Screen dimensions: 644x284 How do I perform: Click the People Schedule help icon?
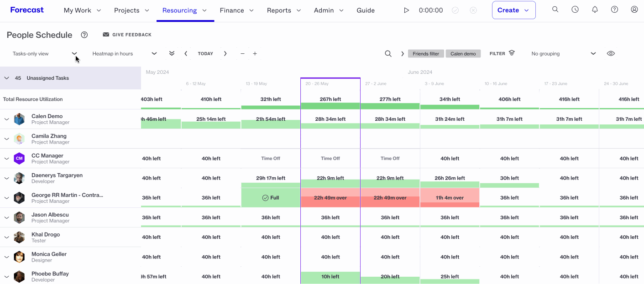pyautogui.click(x=84, y=35)
